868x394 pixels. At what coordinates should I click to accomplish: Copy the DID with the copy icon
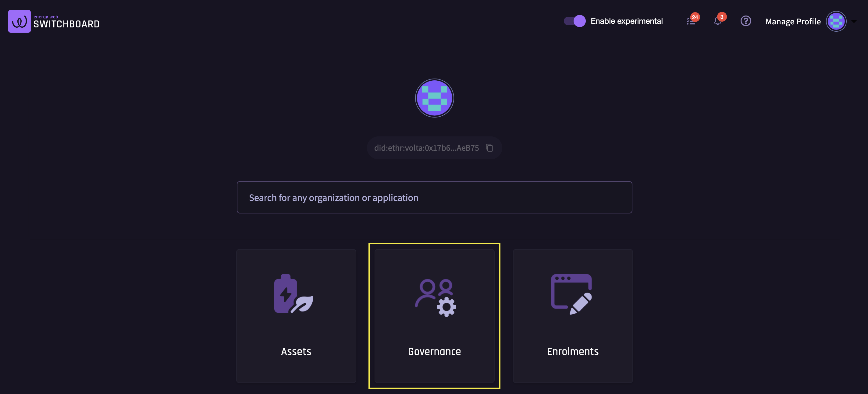pos(489,148)
